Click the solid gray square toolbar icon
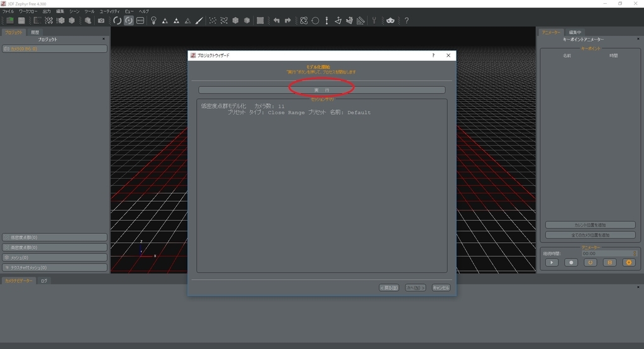This screenshot has width=644, height=349. tap(260, 21)
